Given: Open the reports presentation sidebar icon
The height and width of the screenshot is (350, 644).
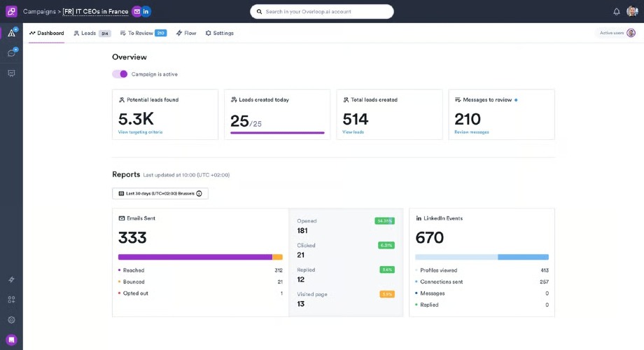Looking at the screenshot, I should pos(11,73).
